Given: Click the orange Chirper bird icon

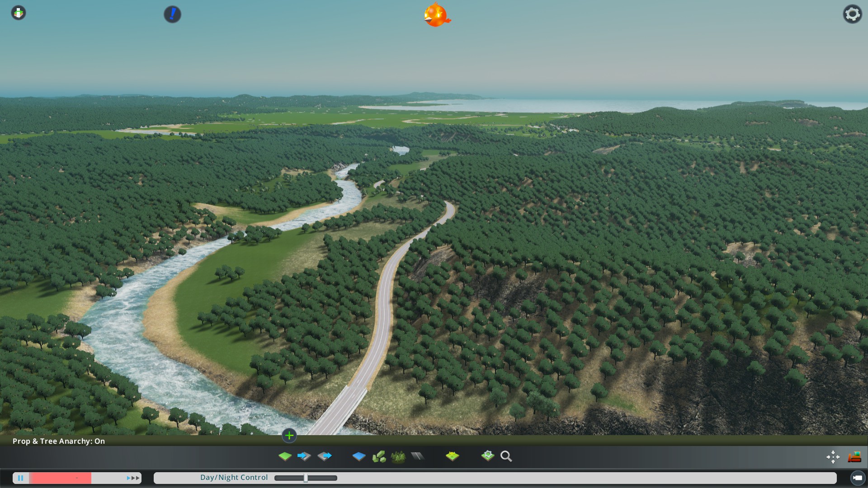Looking at the screenshot, I should click(437, 15).
